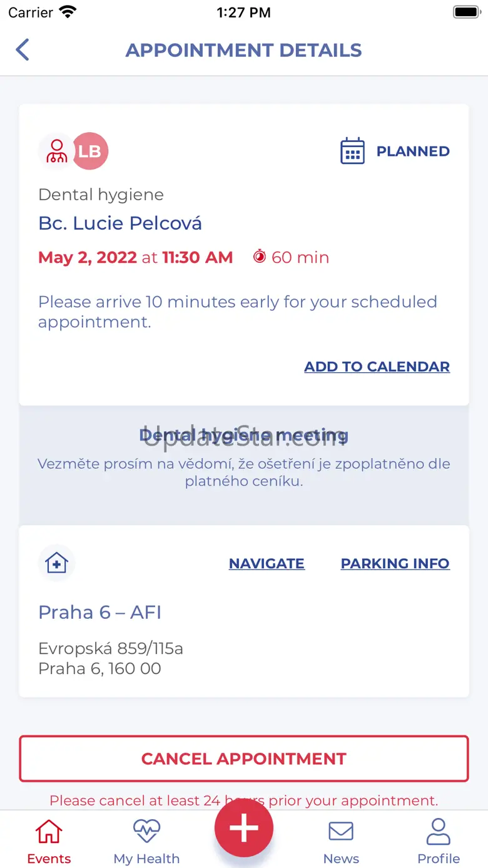Tap the doctor specialty icon

[56, 151]
